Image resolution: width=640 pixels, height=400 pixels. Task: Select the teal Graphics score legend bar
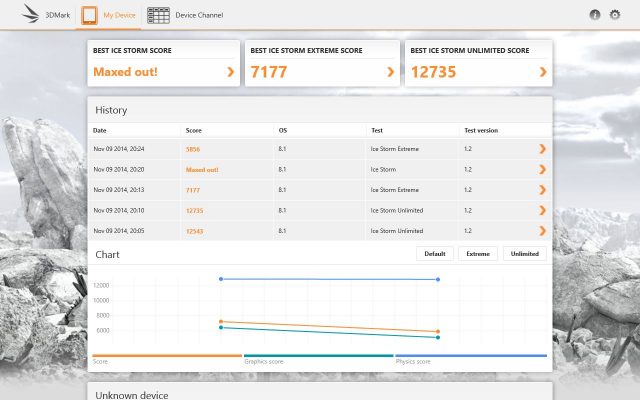click(318, 356)
